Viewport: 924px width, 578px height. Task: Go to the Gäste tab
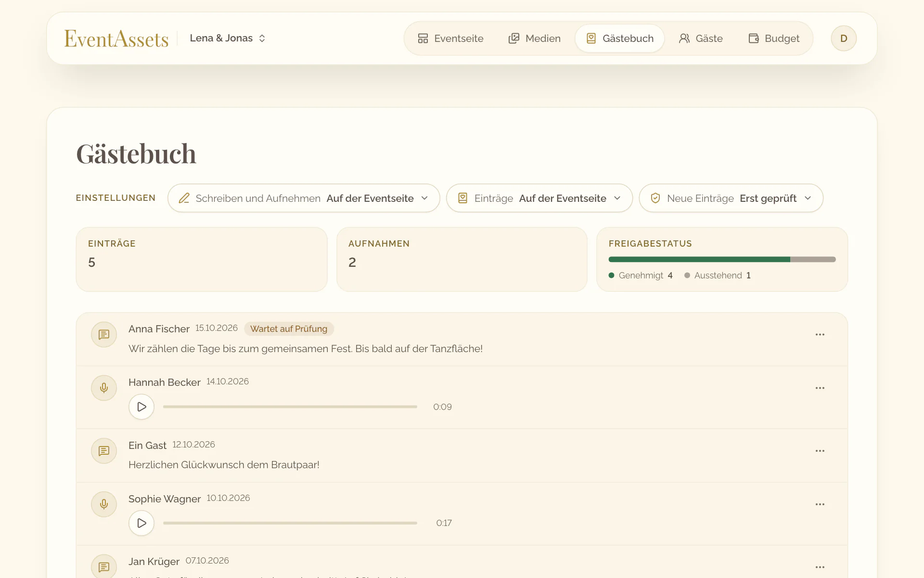(x=701, y=39)
